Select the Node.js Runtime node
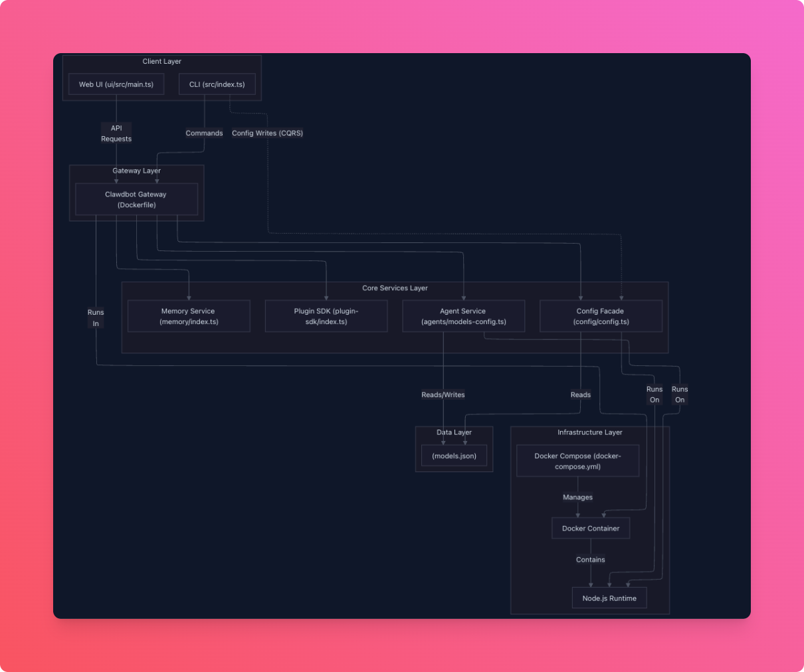This screenshot has height=672, width=804. click(609, 598)
